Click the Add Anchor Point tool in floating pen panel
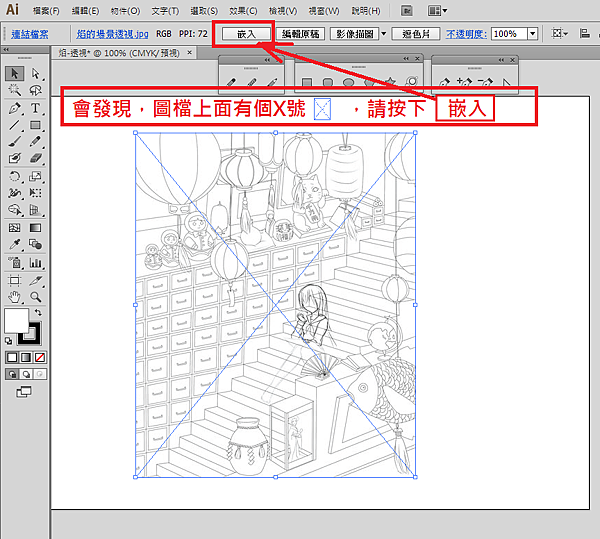 point(465,82)
